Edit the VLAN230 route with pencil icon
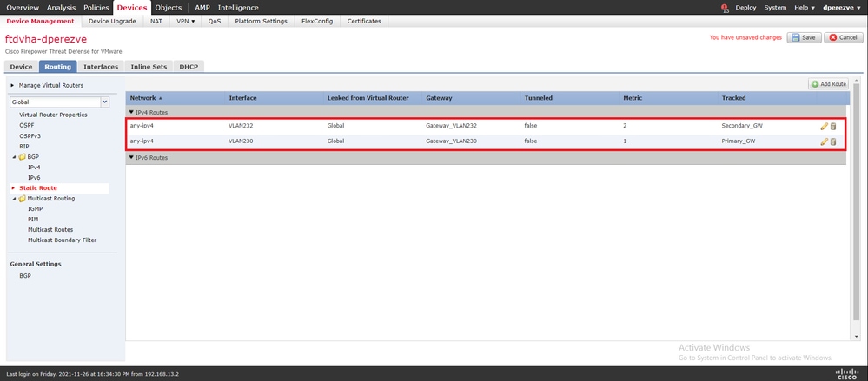 (x=825, y=141)
